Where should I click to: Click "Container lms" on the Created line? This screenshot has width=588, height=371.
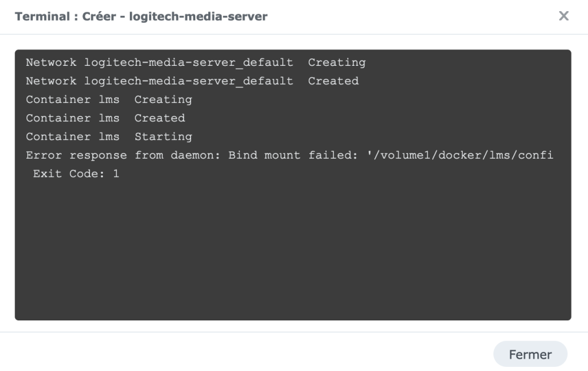(x=72, y=118)
